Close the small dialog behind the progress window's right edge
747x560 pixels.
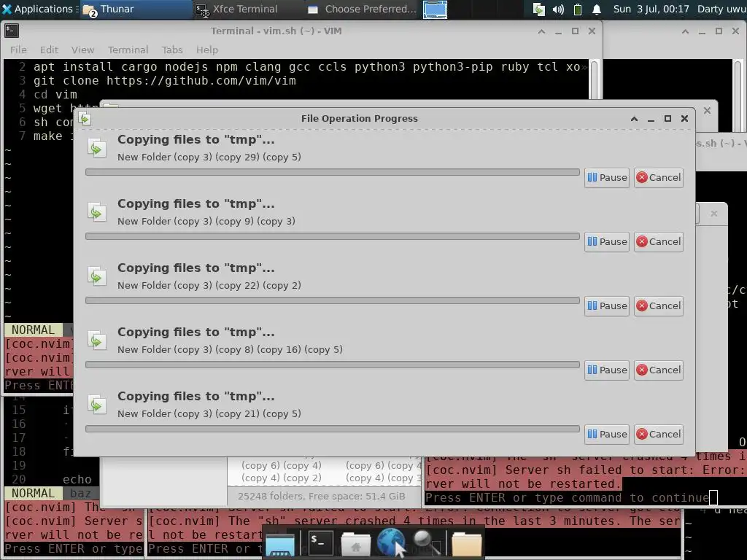pyautogui.click(x=713, y=214)
